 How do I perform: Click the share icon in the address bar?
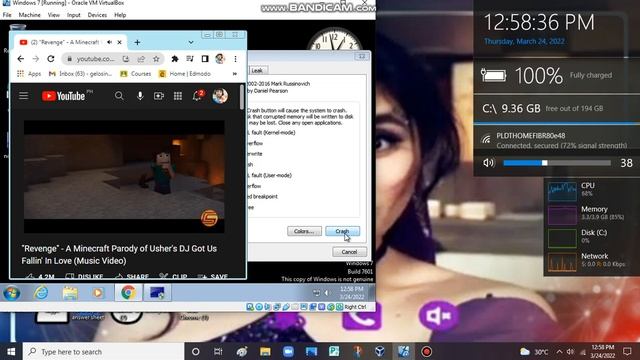pyautogui.click(x=141, y=59)
